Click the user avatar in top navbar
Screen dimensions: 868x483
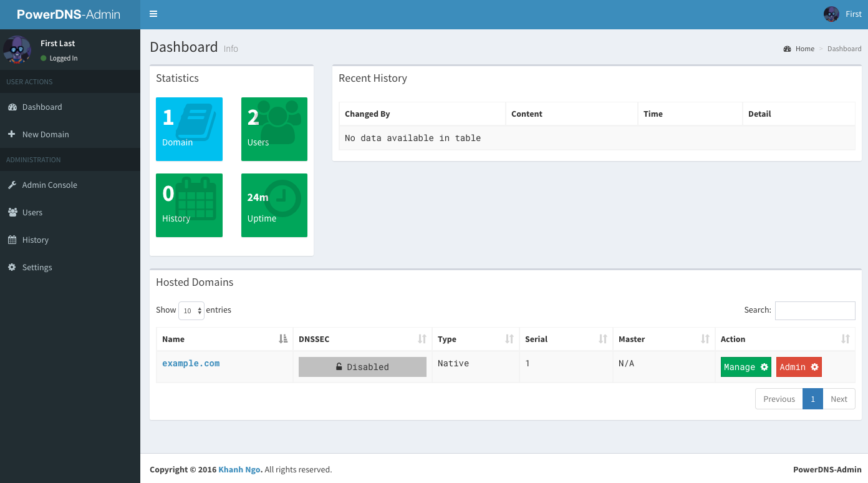pos(831,14)
